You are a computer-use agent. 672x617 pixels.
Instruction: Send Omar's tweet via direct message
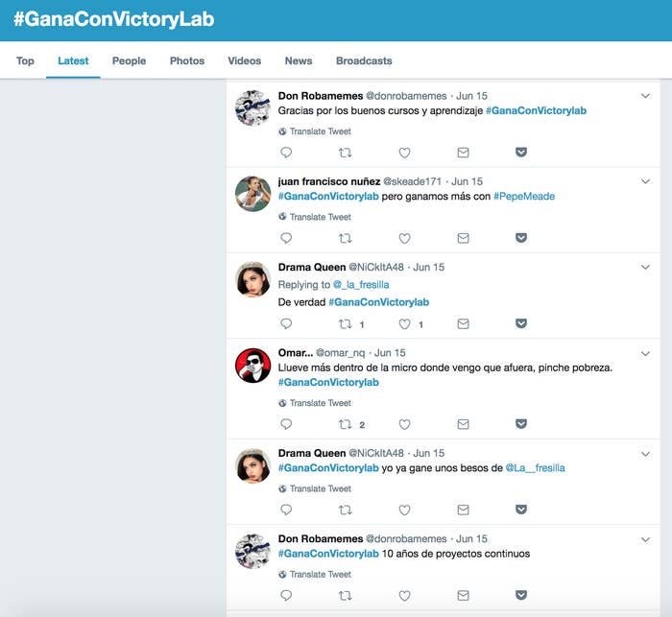click(464, 424)
